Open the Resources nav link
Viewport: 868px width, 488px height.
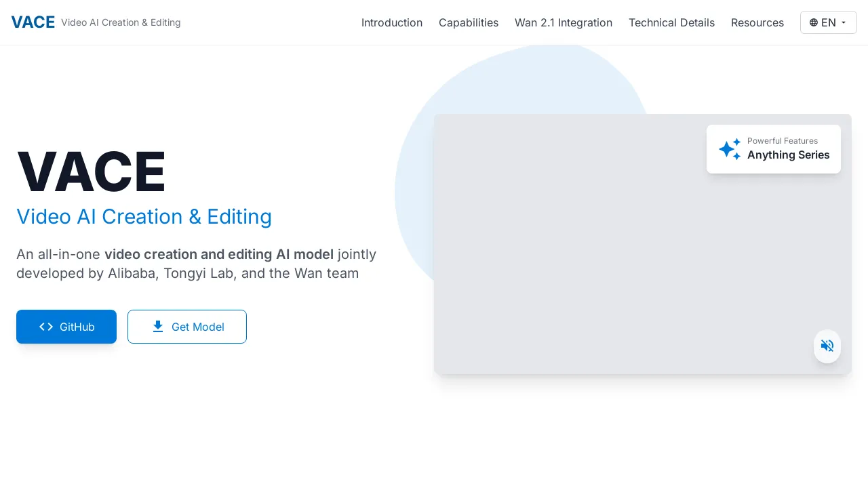click(757, 22)
